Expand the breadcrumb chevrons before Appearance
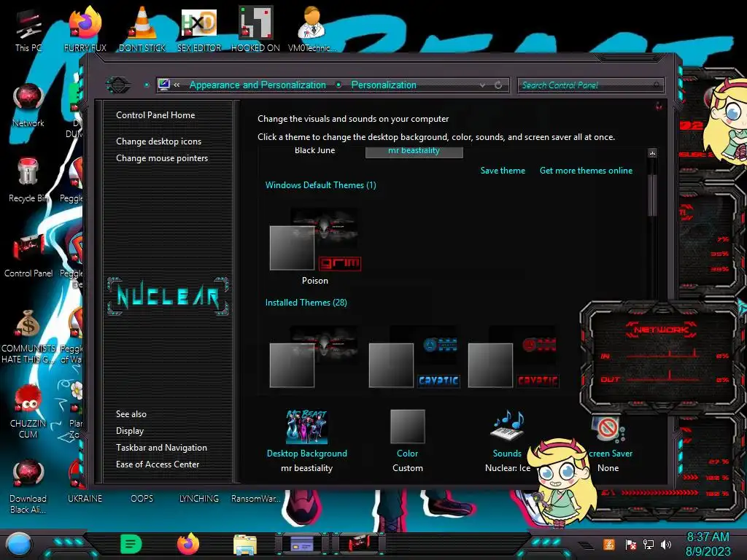Screen dimensions: 747x560 pos(177,85)
